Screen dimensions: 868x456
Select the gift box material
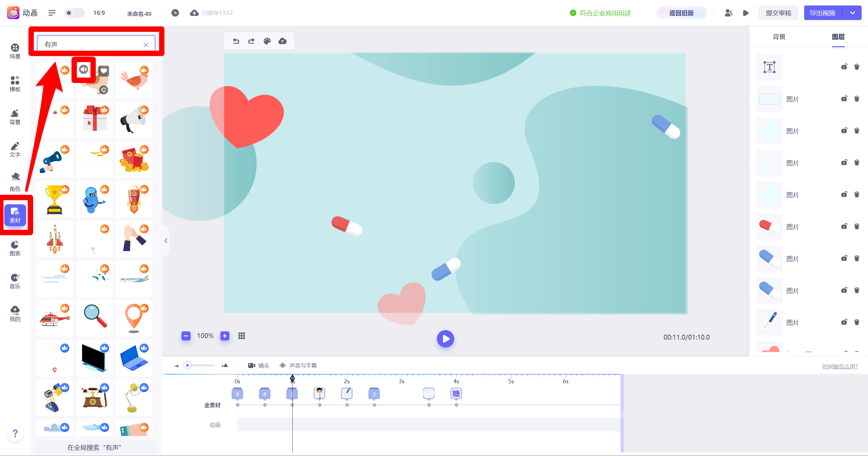pyautogui.click(x=94, y=120)
